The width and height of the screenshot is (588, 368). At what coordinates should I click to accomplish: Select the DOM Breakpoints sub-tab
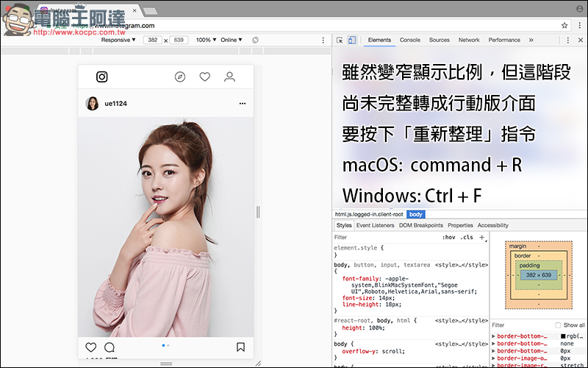click(x=420, y=225)
